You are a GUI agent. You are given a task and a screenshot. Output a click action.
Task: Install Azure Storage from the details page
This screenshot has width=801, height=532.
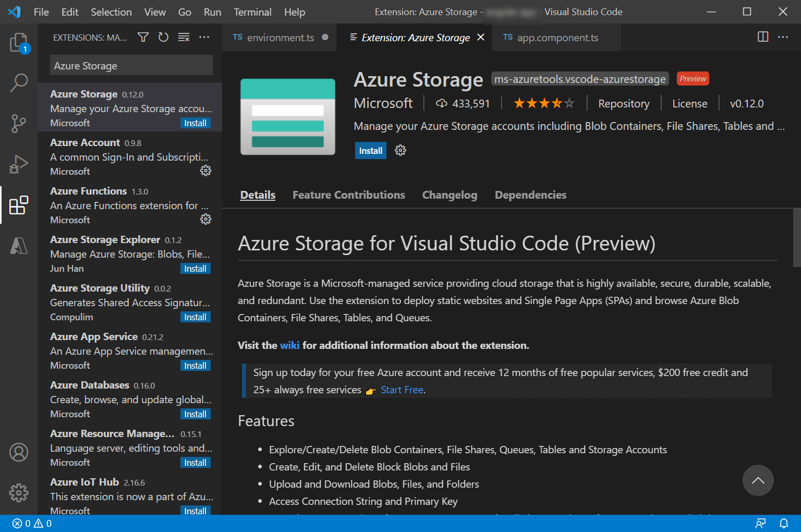371,150
